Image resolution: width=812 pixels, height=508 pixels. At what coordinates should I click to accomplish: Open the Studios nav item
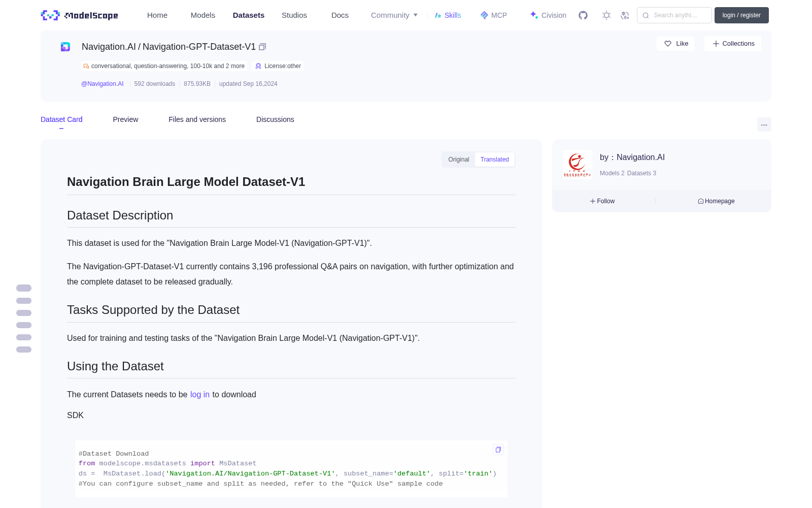[294, 15]
